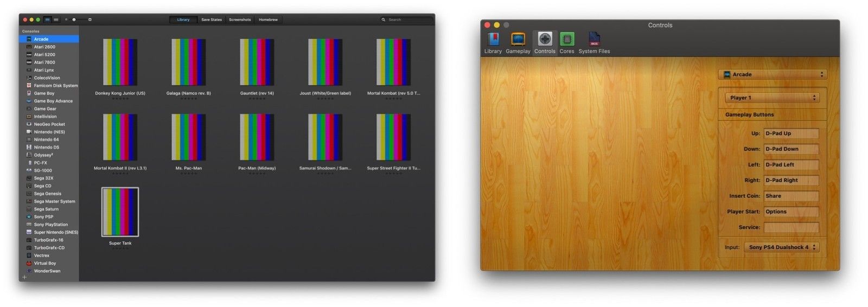Click the Controls gamepad icon

545,39
